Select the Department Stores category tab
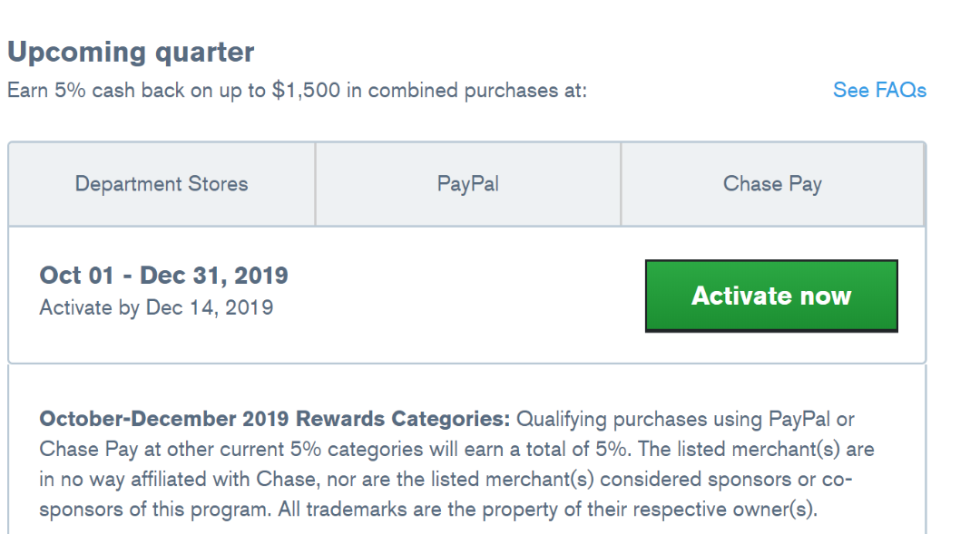This screenshot has height=534, width=980. tap(162, 184)
